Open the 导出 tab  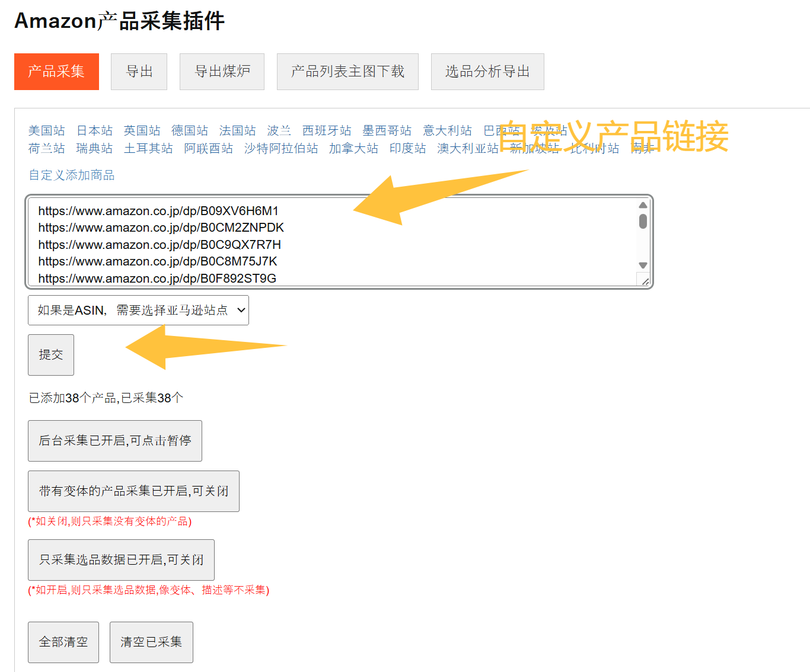coord(139,72)
